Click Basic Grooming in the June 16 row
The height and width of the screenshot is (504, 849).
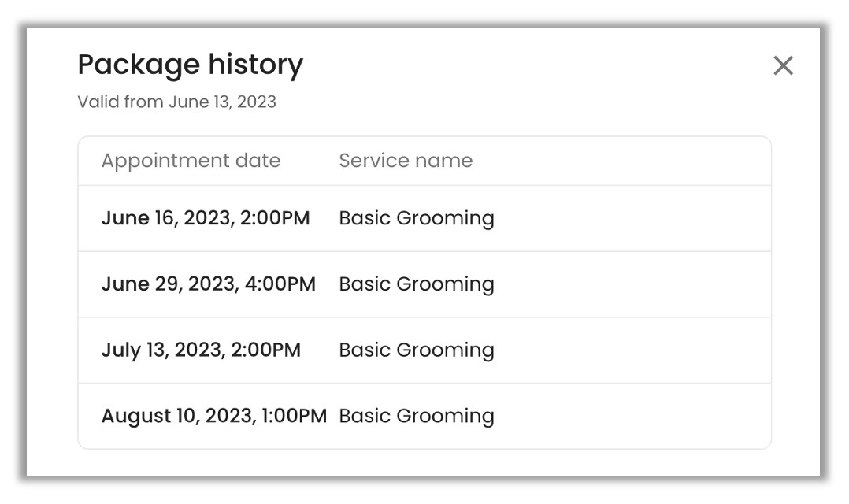click(x=417, y=219)
